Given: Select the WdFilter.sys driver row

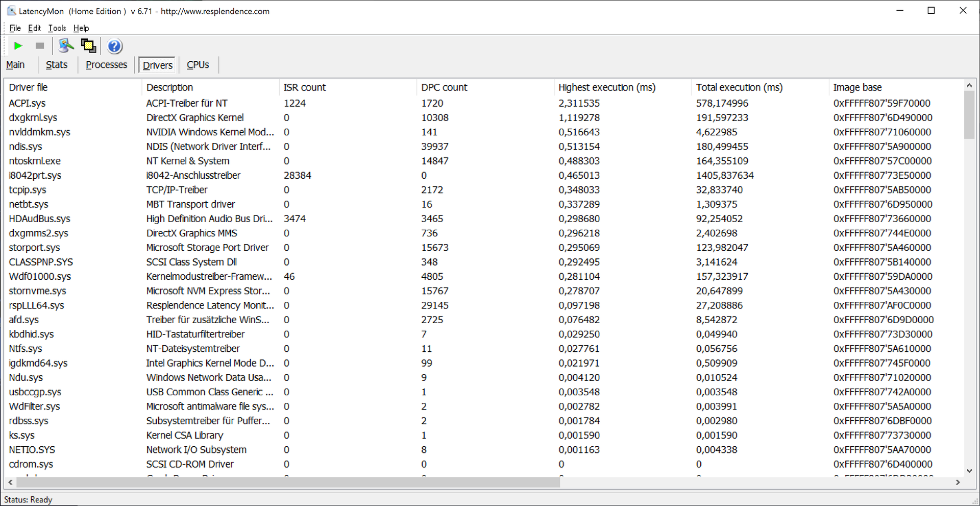Looking at the screenshot, I should pos(483,406).
